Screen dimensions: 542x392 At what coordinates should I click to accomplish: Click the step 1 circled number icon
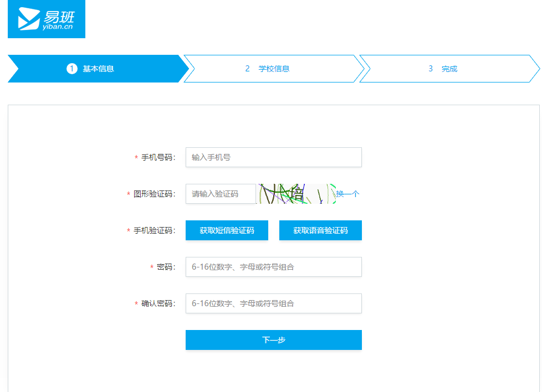[x=70, y=68]
